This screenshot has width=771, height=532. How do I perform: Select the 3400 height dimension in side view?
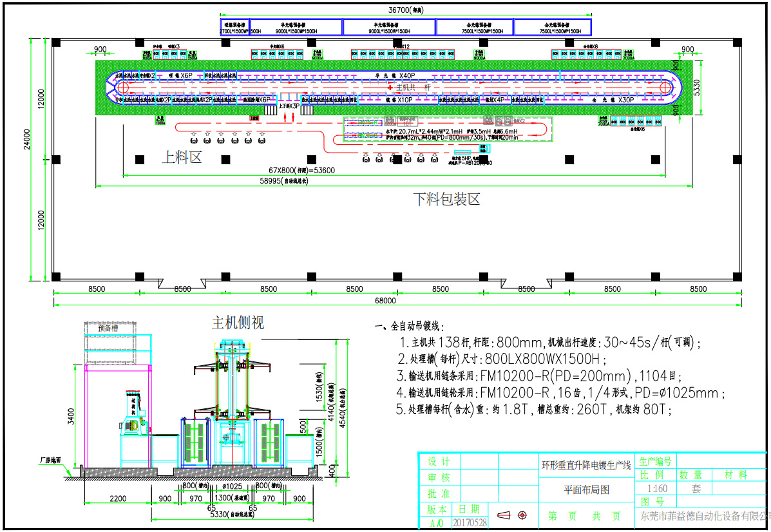[x=70, y=417]
